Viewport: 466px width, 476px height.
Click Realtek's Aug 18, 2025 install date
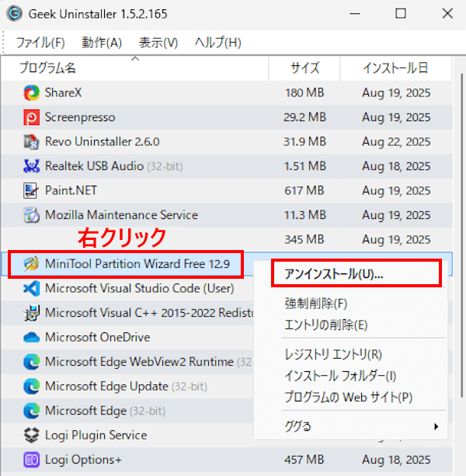pos(396,166)
